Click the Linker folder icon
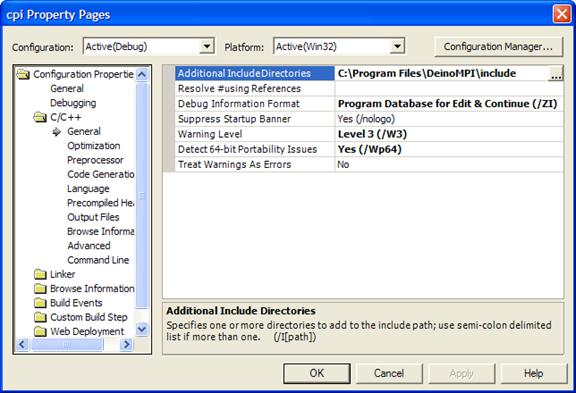This screenshot has width=576, height=393. (40, 274)
